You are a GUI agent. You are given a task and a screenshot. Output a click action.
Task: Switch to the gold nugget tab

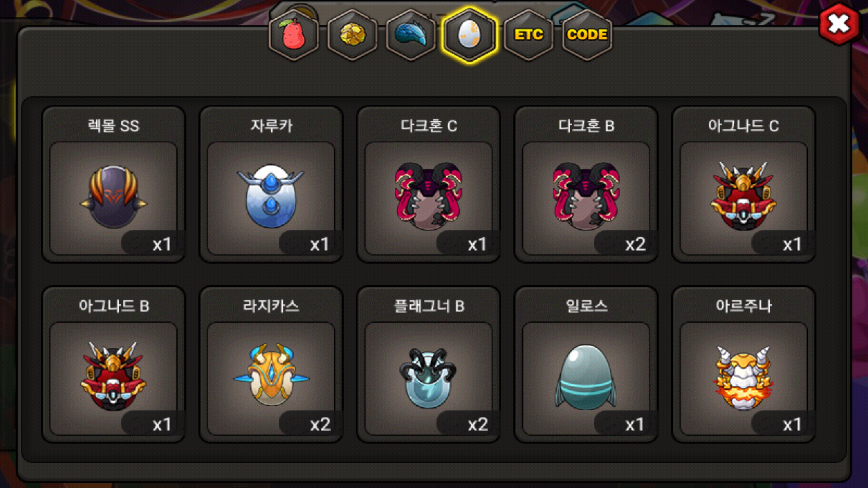click(x=352, y=35)
